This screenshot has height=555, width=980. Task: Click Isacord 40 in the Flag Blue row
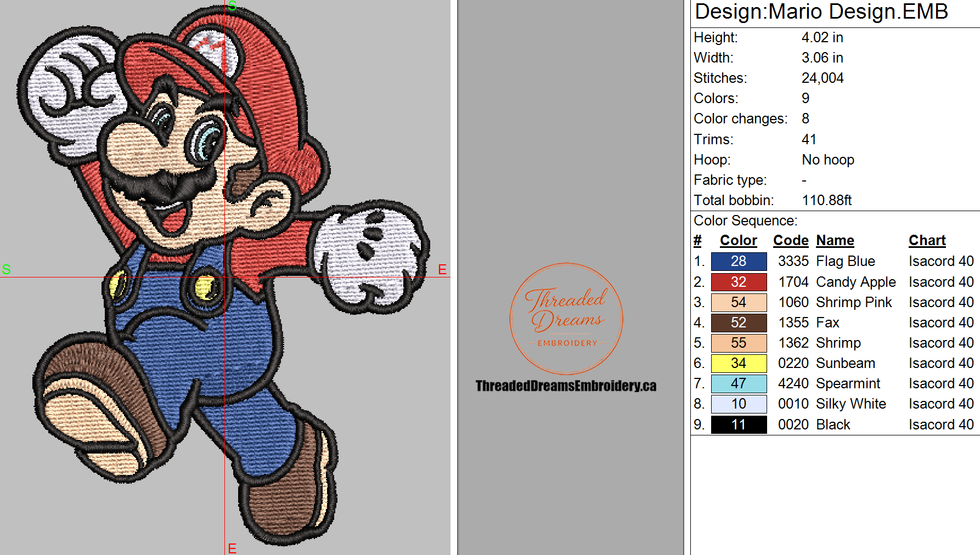pos(941,262)
